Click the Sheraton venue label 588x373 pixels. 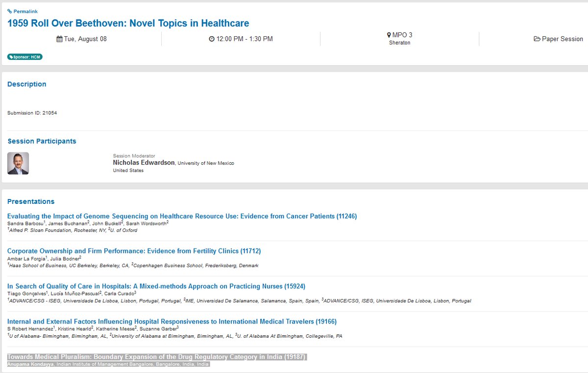pos(399,43)
